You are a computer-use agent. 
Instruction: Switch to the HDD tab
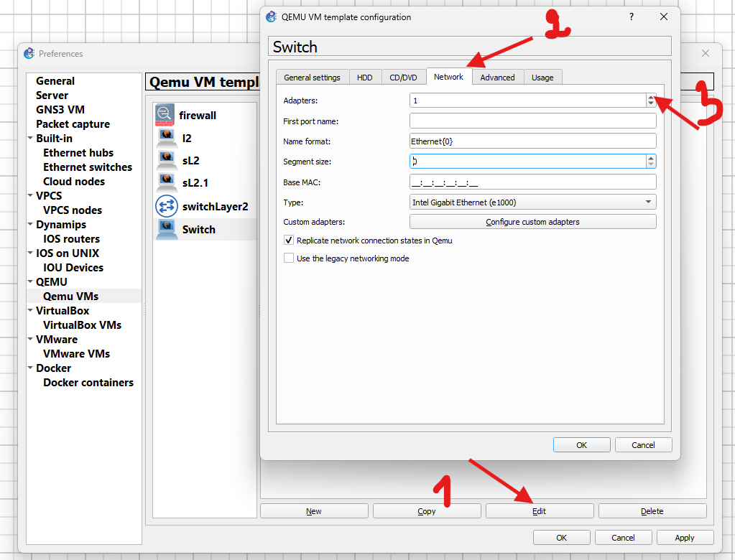365,78
